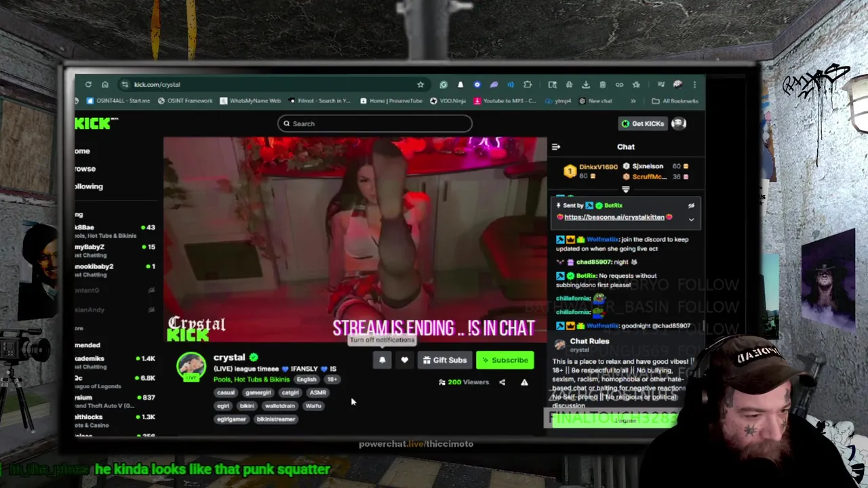The image size is (868, 488).
Task: Reload the page with the refresh icon
Action: (x=88, y=85)
